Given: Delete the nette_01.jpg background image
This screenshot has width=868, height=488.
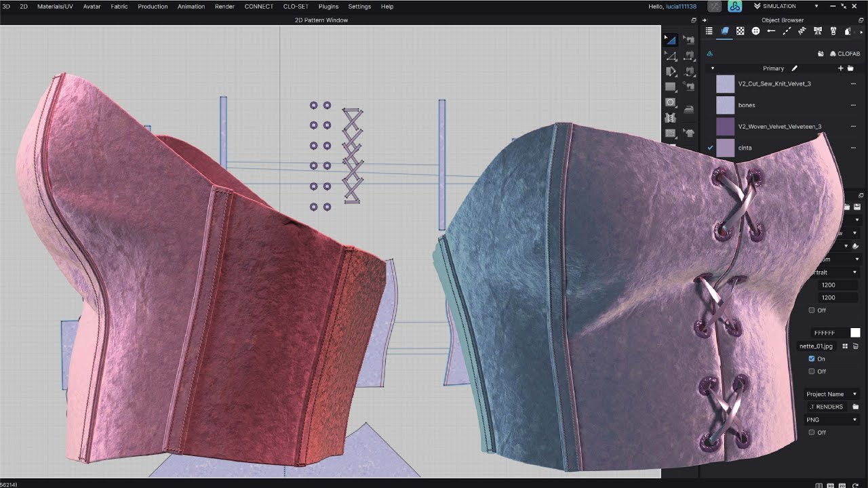Looking at the screenshot, I should 856,346.
